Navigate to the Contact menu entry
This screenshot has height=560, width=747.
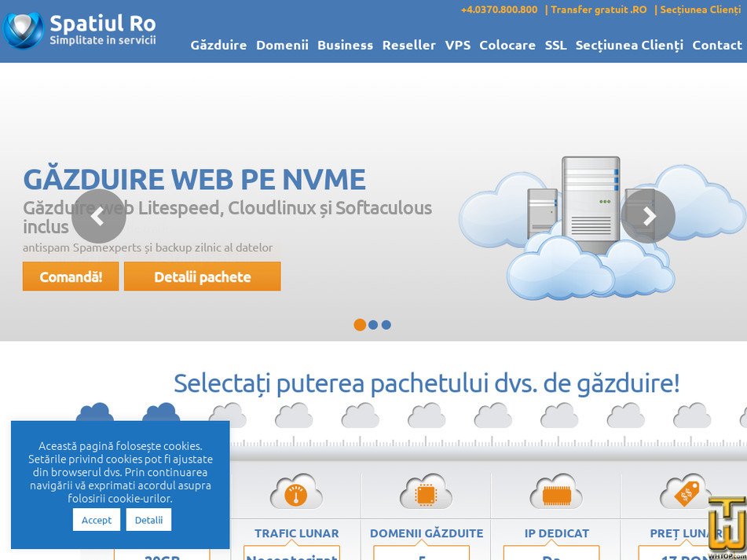pyautogui.click(x=716, y=46)
